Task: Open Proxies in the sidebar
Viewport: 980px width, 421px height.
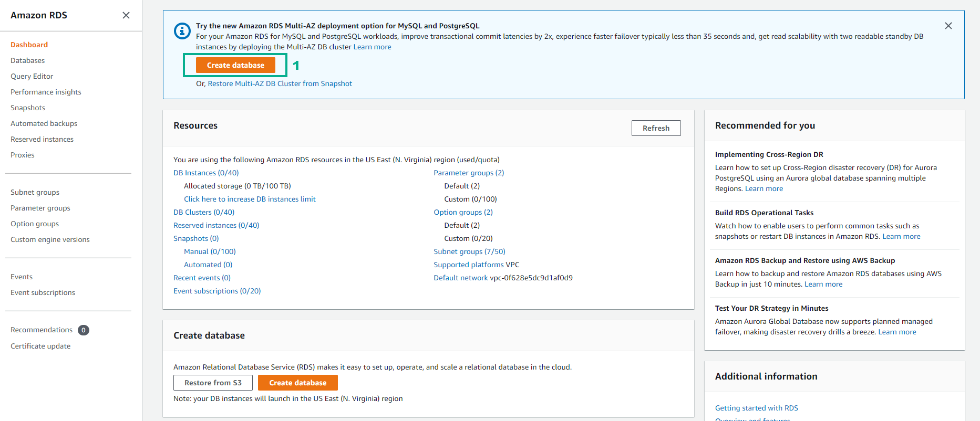Action: [x=23, y=155]
